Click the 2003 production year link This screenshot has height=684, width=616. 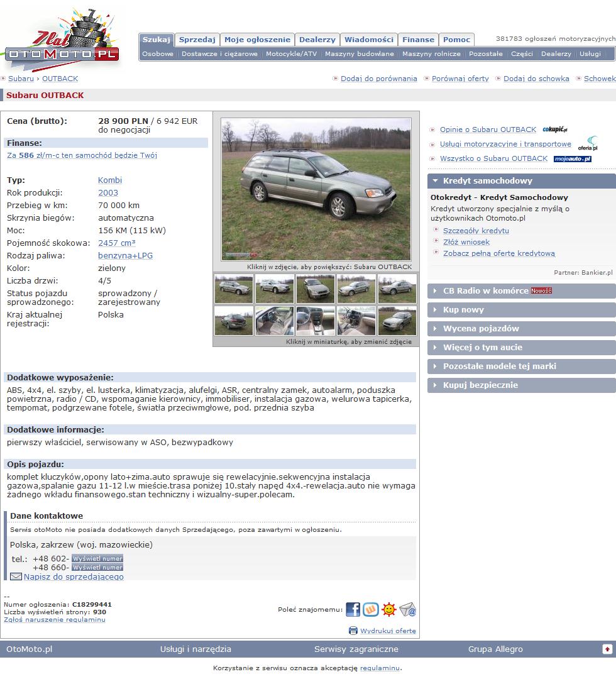[x=108, y=193]
